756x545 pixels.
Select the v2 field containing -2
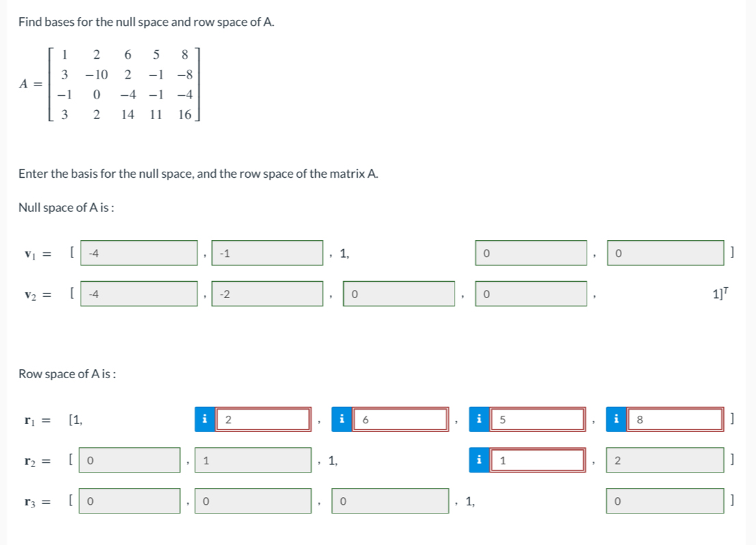(267, 294)
